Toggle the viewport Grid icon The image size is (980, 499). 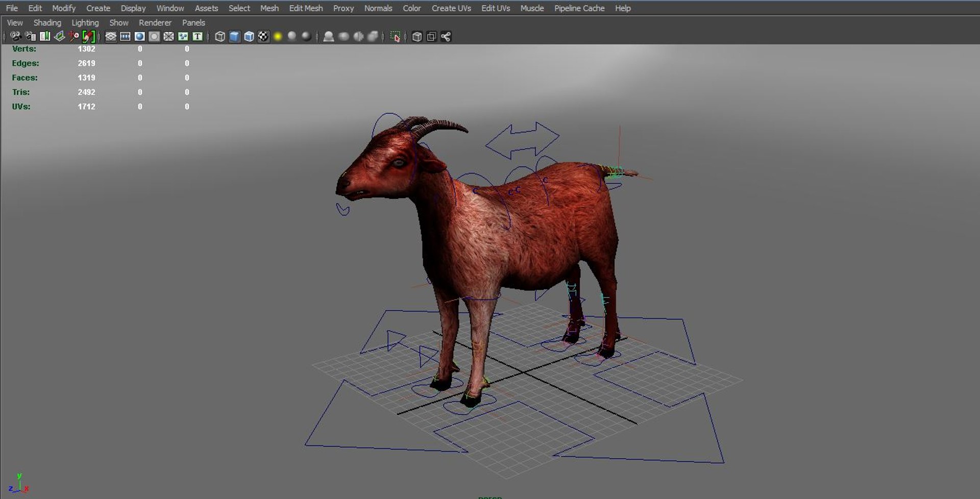click(x=111, y=36)
